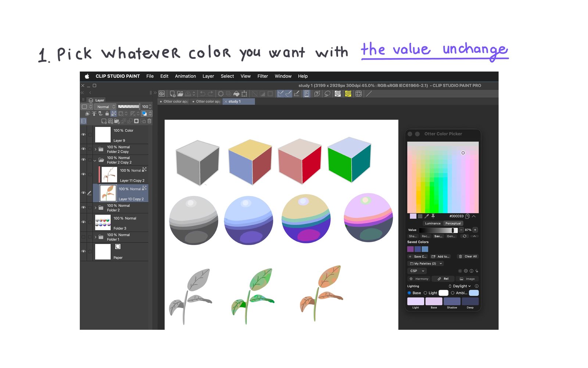Pick the purple saved color swatch

click(x=410, y=249)
